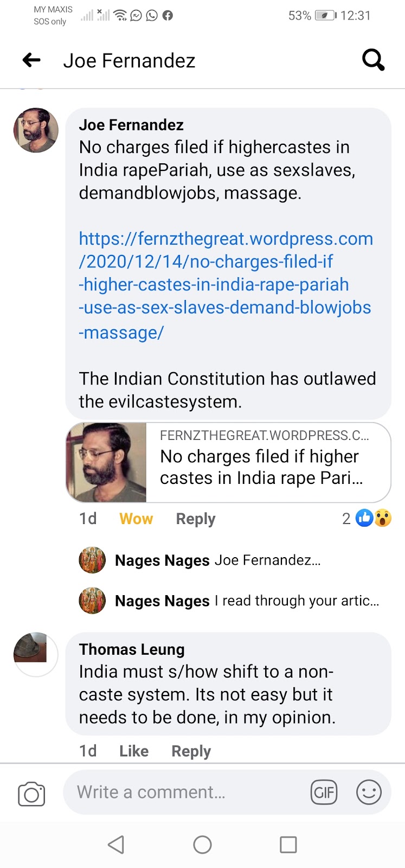Open the link preview card for wordpress article

(228, 462)
